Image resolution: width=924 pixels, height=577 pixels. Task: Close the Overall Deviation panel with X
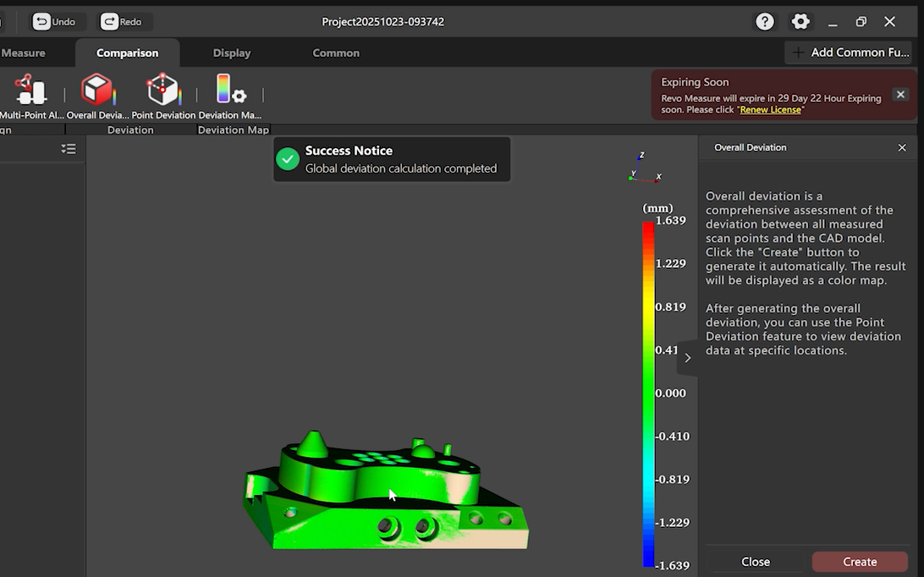pos(902,148)
